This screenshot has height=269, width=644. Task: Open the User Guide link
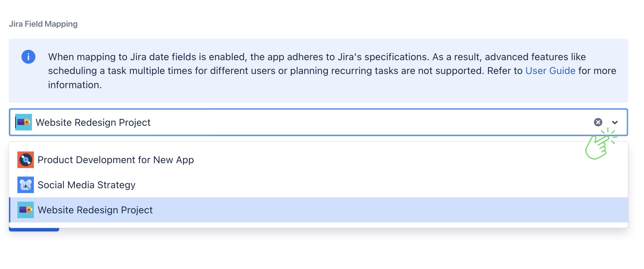[550, 71]
